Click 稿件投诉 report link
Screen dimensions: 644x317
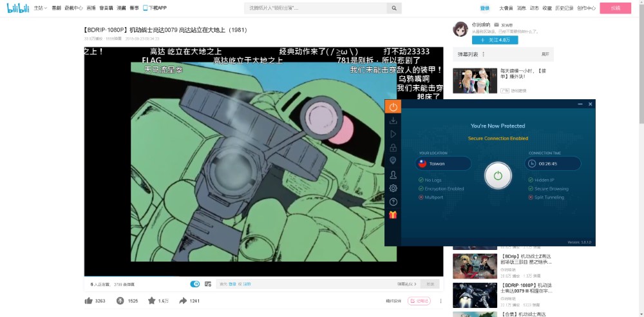pyautogui.click(x=393, y=301)
